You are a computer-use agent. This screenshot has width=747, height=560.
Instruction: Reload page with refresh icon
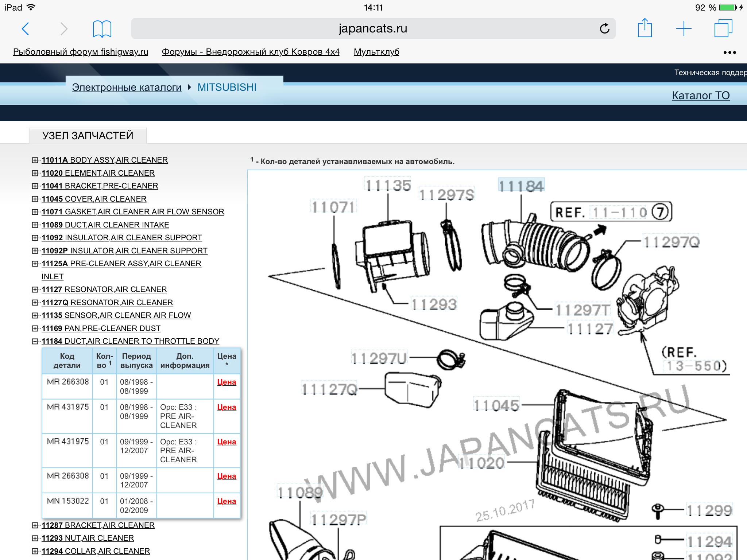click(x=604, y=28)
